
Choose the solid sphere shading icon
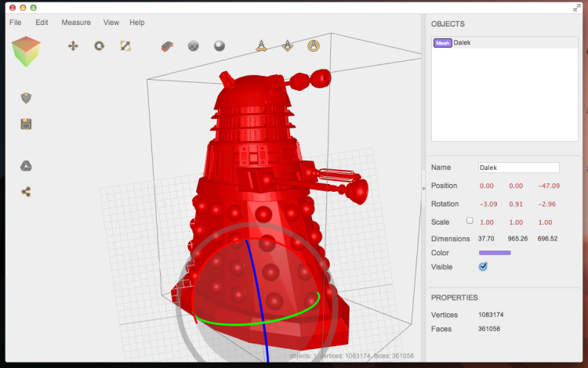pyautogui.click(x=220, y=46)
